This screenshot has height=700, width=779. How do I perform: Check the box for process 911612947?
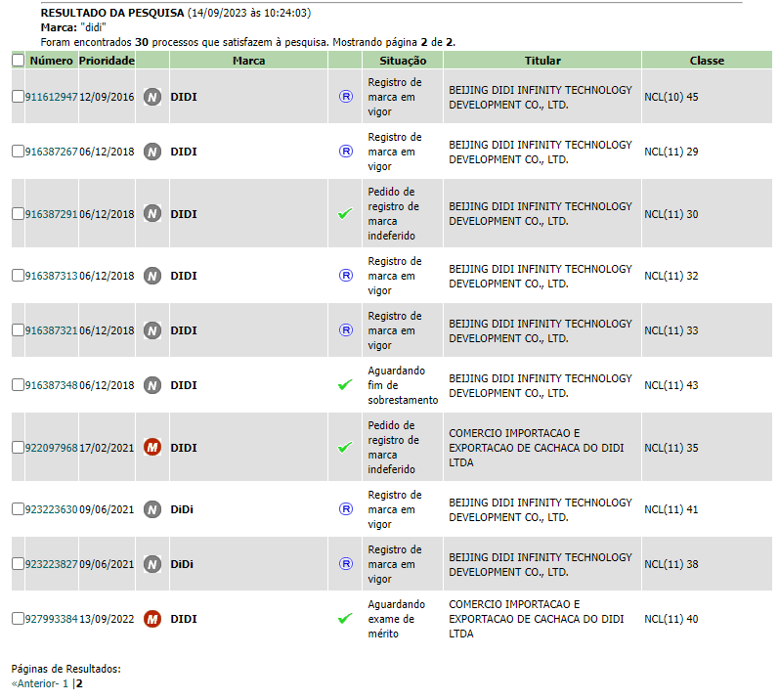tap(18, 97)
